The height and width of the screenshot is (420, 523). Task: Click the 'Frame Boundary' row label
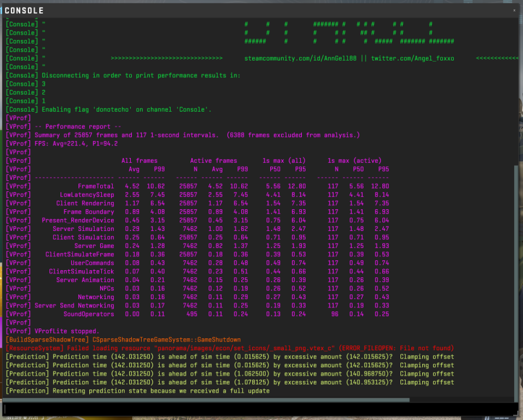tap(89, 212)
